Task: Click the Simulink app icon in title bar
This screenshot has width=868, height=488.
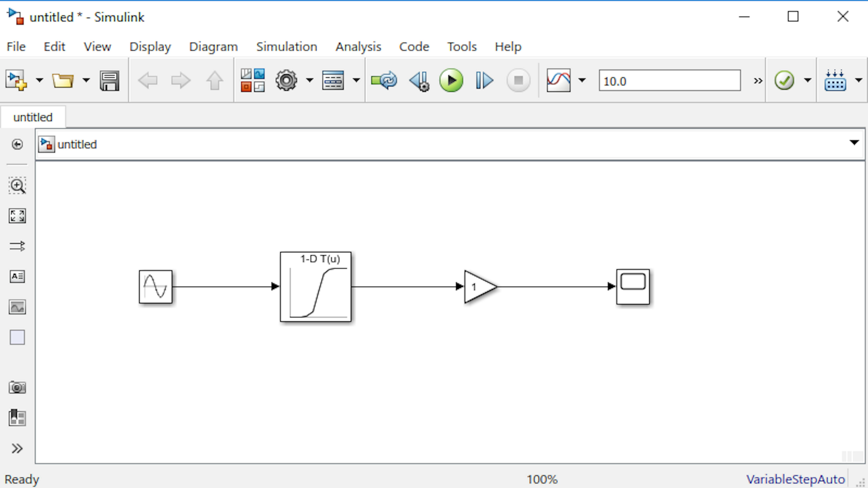Action: tap(15, 16)
